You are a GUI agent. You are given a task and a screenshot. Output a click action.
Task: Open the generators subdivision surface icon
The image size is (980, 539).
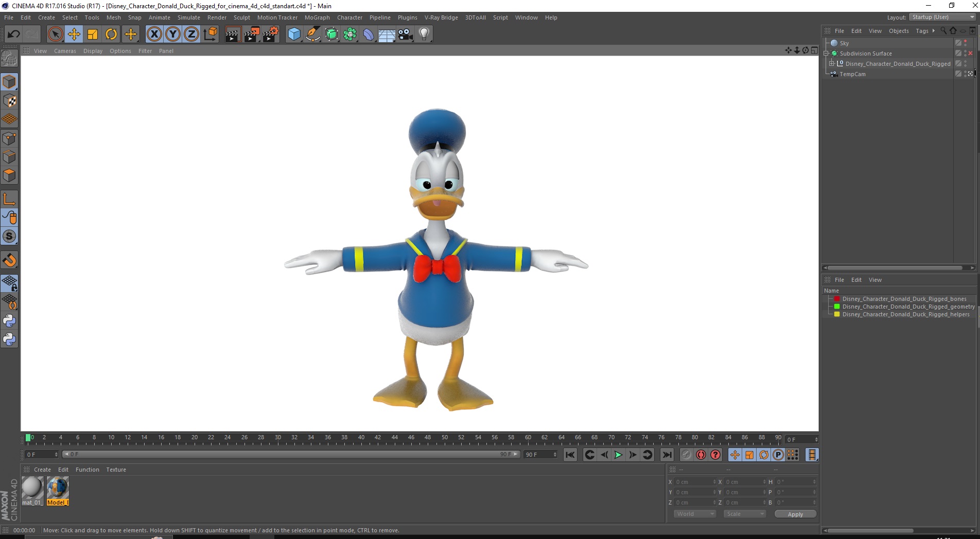tap(331, 34)
